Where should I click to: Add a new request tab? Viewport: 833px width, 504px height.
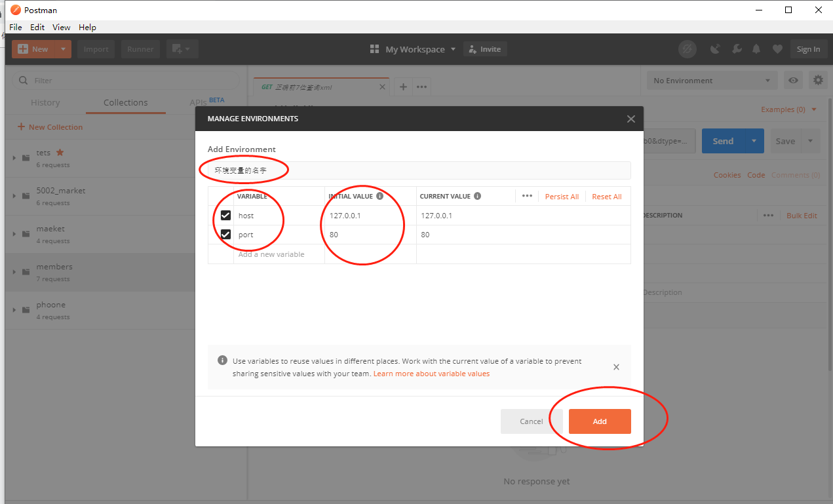tap(403, 87)
